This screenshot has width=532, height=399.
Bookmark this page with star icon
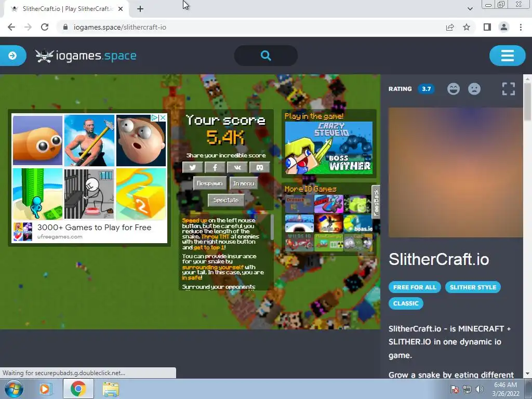click(467, 27)
